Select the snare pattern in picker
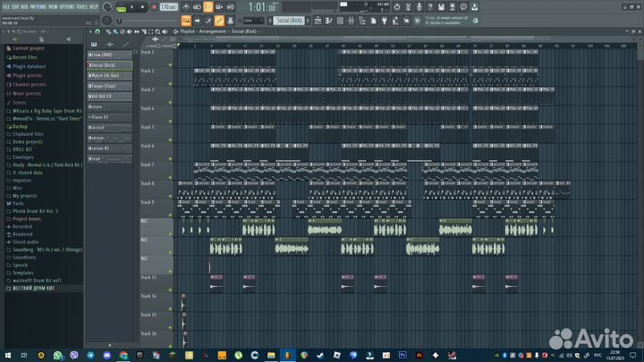 [x=110, y=106]
